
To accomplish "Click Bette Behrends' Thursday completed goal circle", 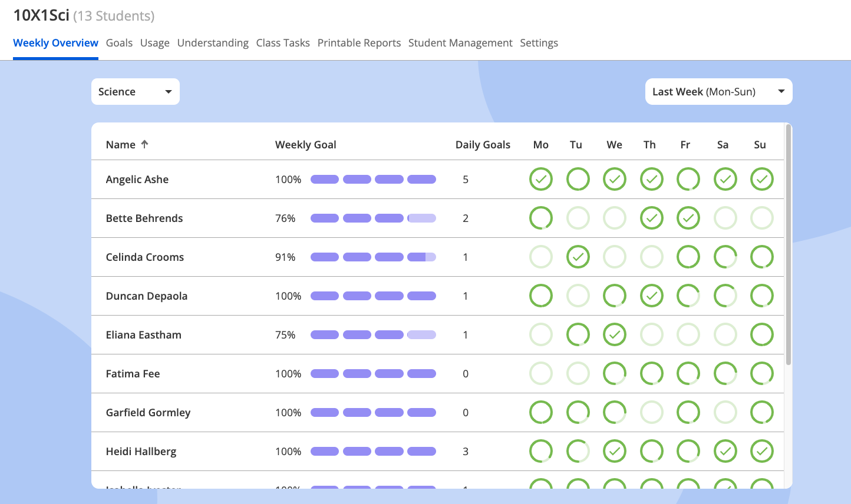I will 651,218.
